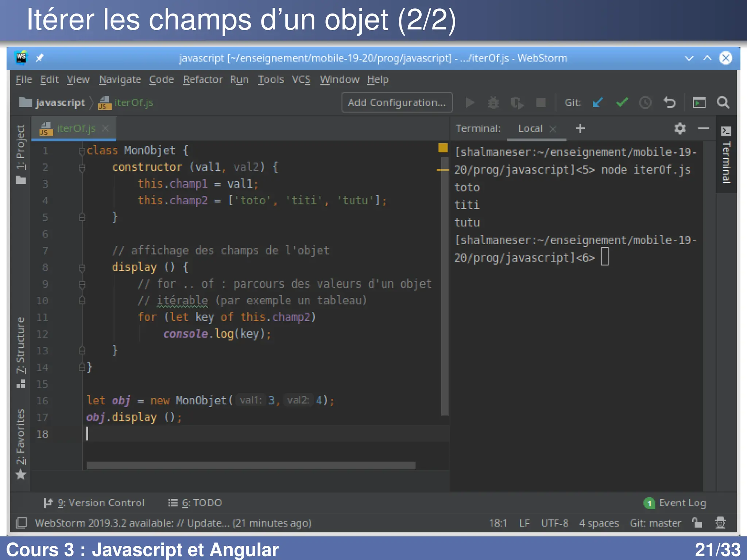Add a new terminal tab
The height and width of the screenshot is (560, 747).
coord(580,128)
